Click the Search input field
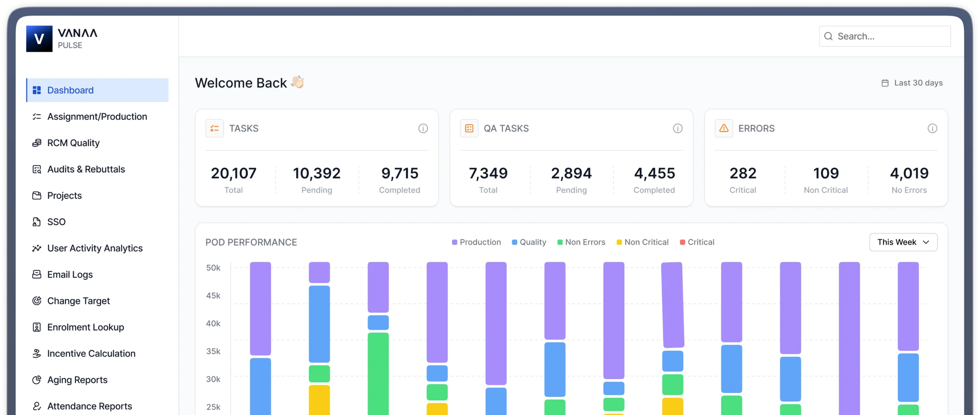This screenshot has height=415, width=980. pyautogui.click(x=885, y=36)
